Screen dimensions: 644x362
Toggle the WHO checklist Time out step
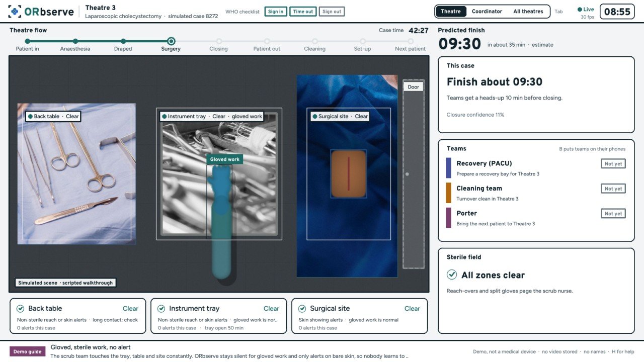(x=303, y=12)
